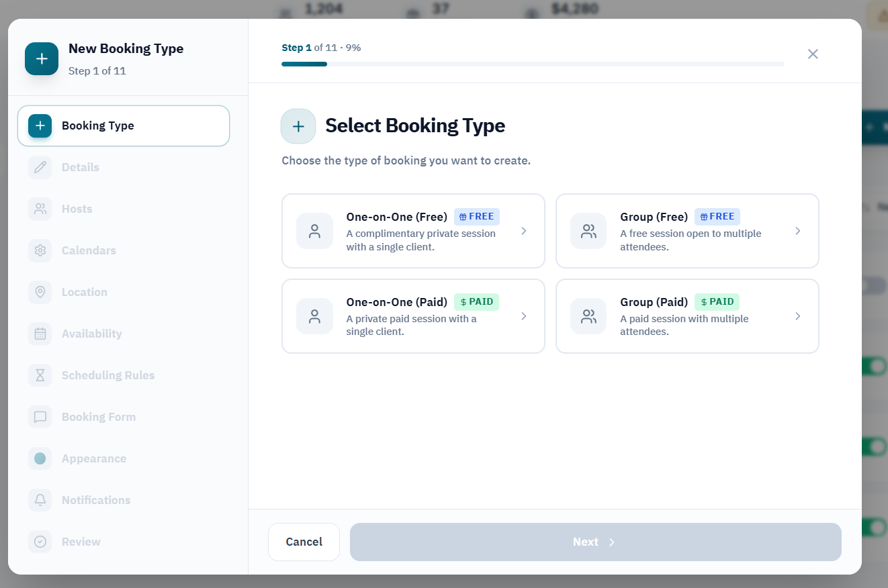Open the Location step label
Screen dimensions: 888x588
pos(85,292)
